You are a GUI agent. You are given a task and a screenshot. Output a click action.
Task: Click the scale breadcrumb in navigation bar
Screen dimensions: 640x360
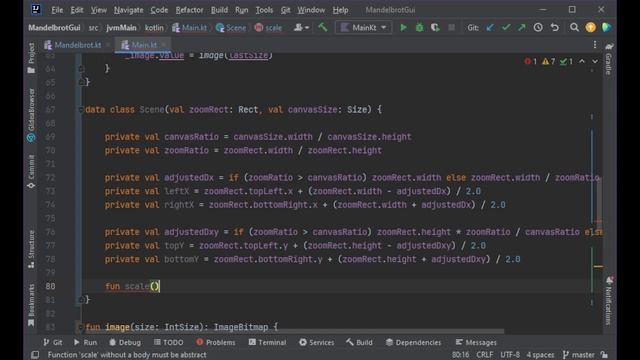268,27
